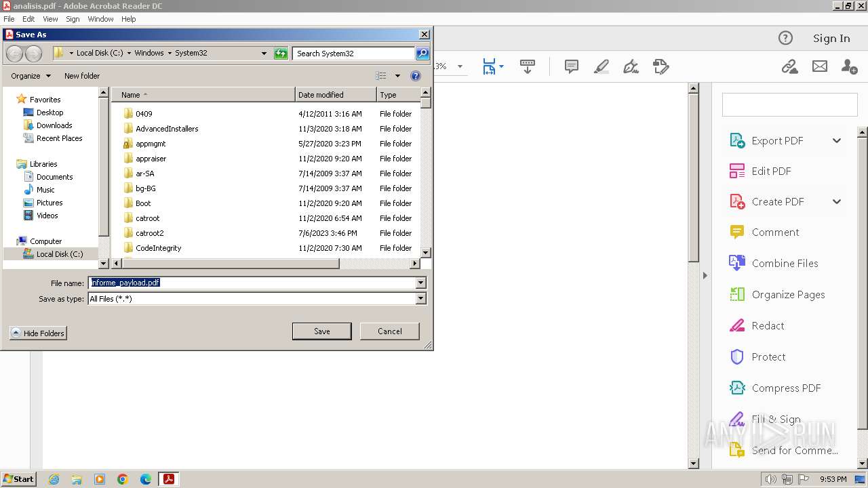
Task: Select Desktop in Favorites
Action: tap(50, 113)
